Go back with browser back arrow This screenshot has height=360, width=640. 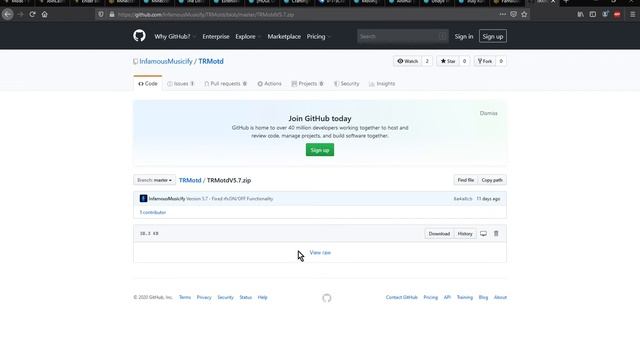click(7, 14)
